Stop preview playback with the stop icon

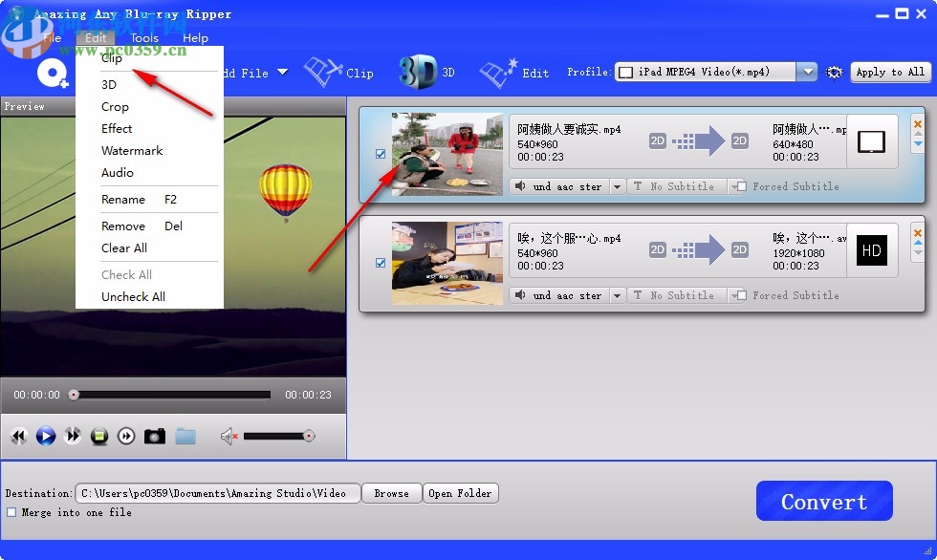[98, 435]
